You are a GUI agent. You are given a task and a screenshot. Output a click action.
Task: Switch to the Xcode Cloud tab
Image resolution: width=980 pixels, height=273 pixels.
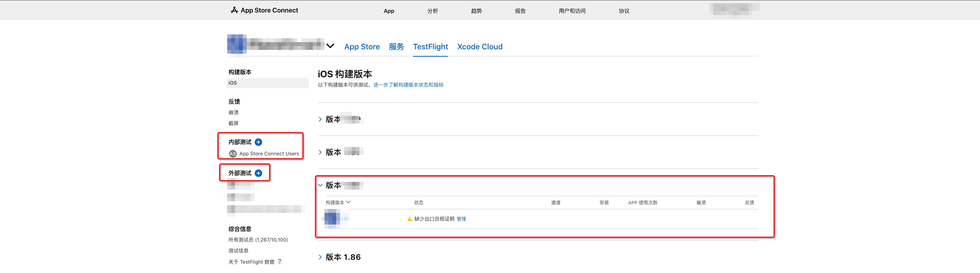click(x=480, y=47)
